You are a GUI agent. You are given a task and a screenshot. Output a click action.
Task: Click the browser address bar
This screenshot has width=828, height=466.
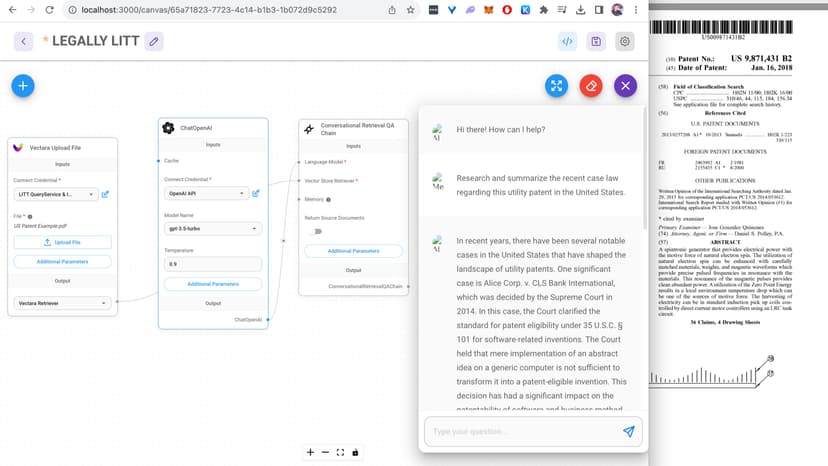click(x=227, y=10)
